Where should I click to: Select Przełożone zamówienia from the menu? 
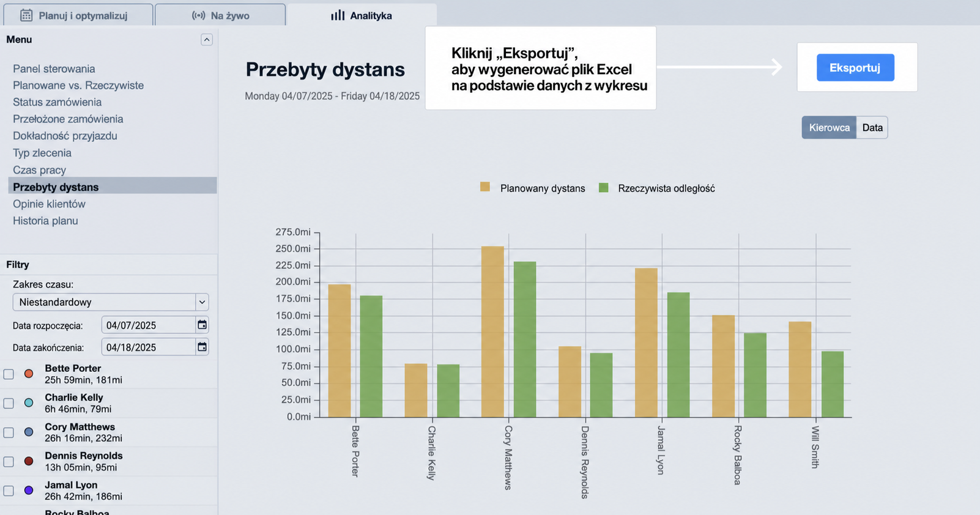pyautogui.click(x=68, y=119)
